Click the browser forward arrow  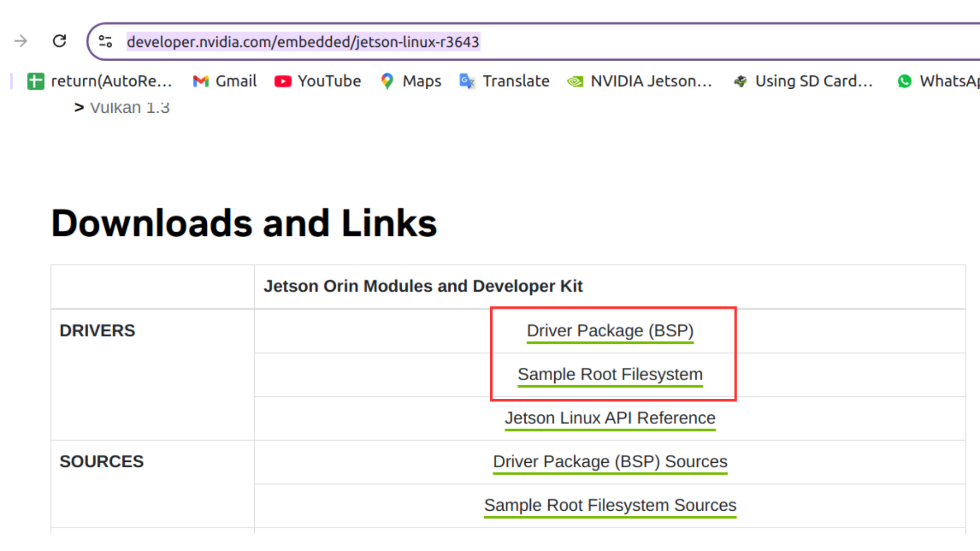(x=21, y=41)
